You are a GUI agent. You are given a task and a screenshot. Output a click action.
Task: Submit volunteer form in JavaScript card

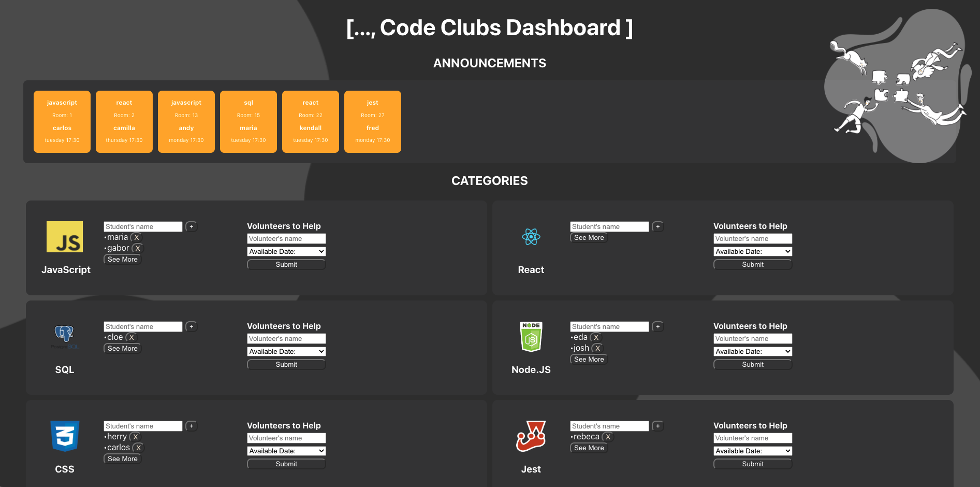click(x=286, y=264)
